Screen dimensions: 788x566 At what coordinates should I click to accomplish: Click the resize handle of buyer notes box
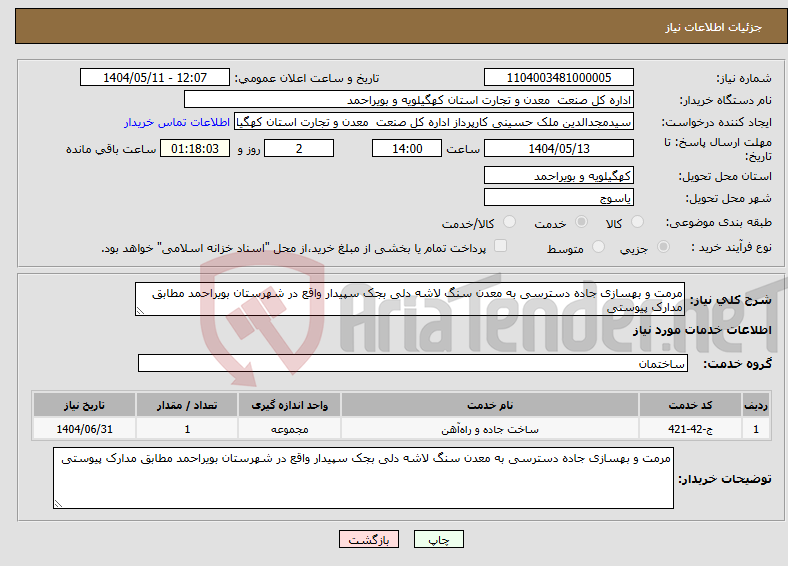[58, 503]
